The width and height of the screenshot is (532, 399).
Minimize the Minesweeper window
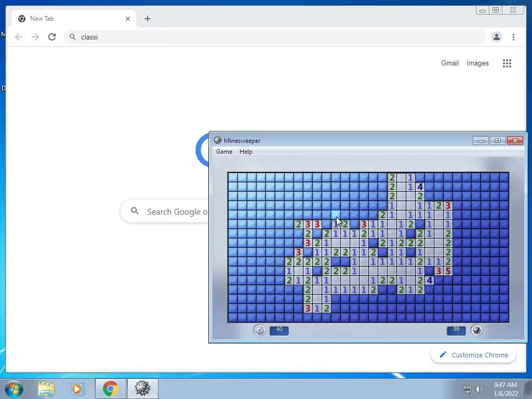481,140
